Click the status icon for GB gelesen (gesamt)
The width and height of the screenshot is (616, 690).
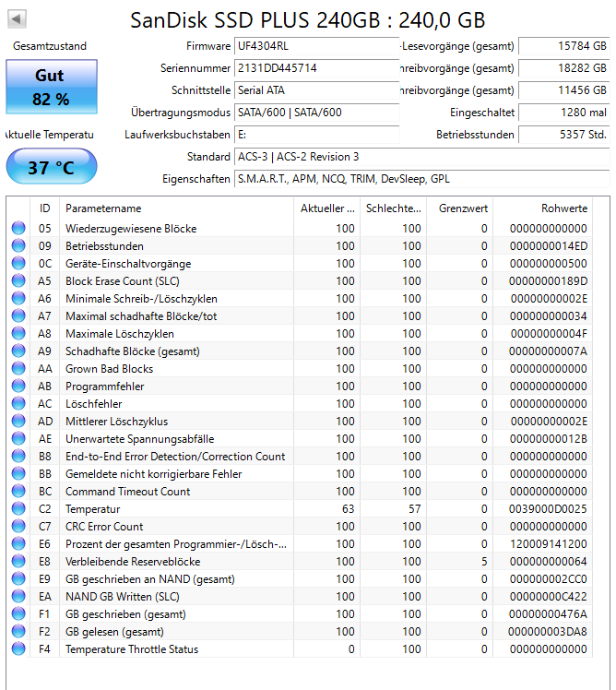pyautogui.click(x=18, y=632)
